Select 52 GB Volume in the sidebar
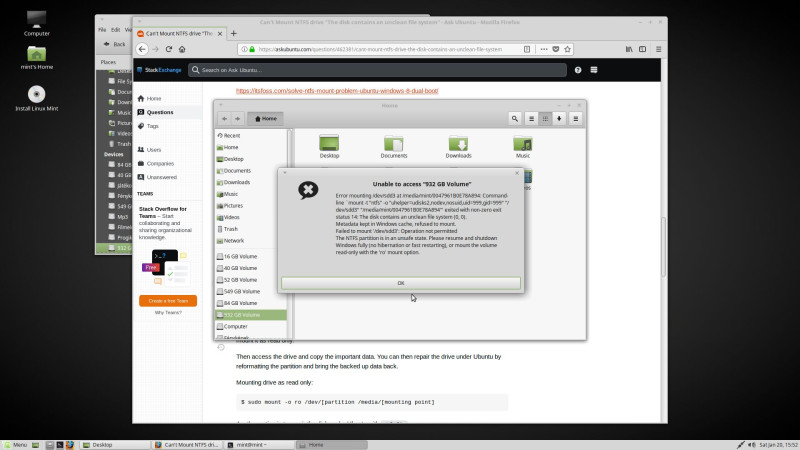 point(251,280)
